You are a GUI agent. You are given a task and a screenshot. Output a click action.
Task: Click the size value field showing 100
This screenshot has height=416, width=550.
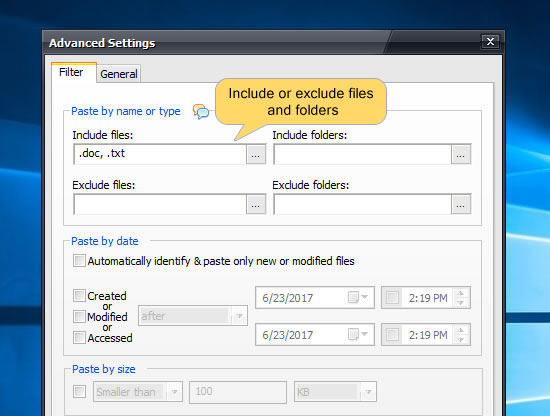tap(238, 392)
